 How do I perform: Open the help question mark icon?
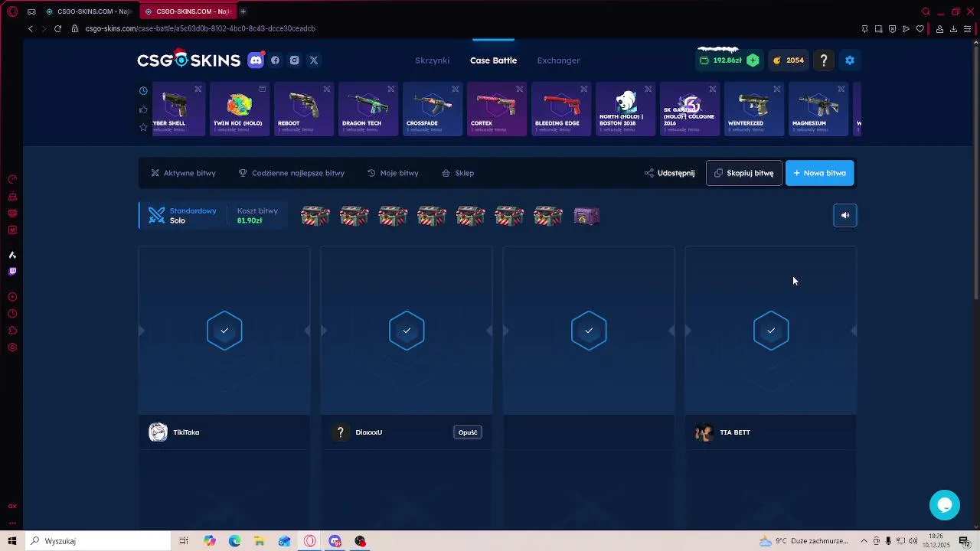tap(824, 60)
